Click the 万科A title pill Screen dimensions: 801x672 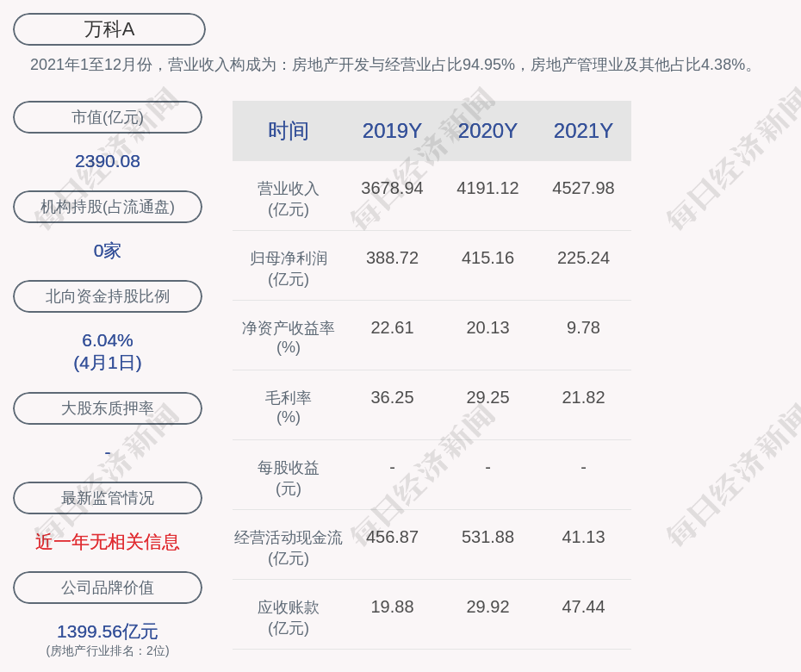coord(109,29)
